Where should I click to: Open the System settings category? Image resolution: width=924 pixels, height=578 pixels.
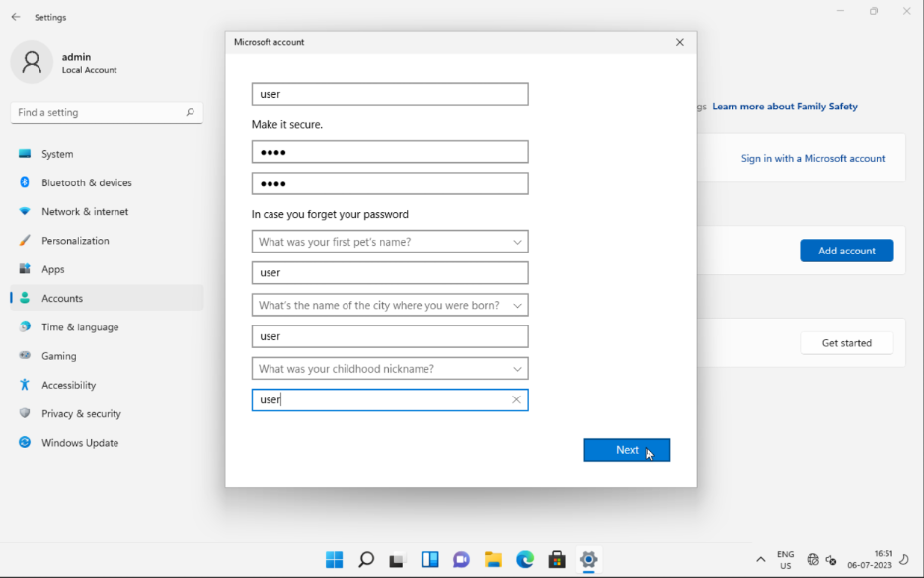pyautogui.click(x=107, y=154)
